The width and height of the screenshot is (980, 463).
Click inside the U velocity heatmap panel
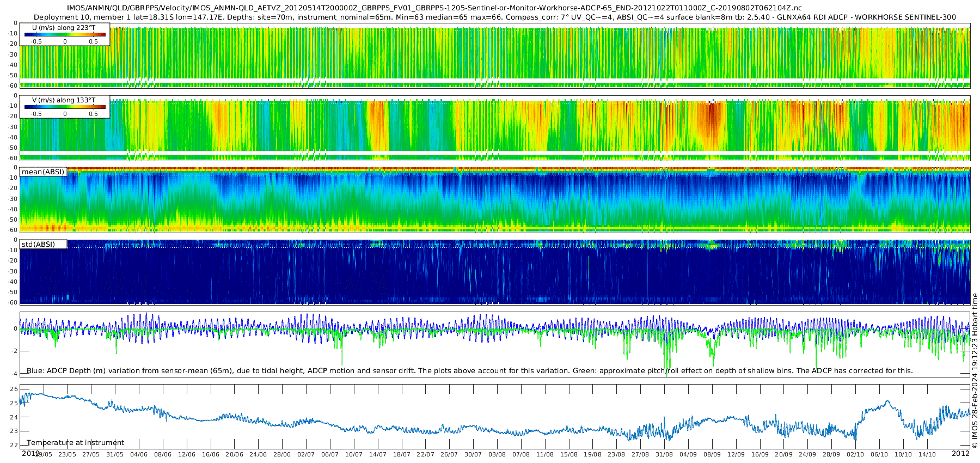(495, 56)
